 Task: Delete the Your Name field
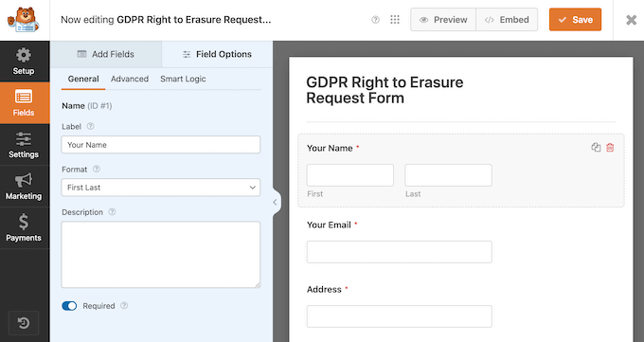(610, 147)
